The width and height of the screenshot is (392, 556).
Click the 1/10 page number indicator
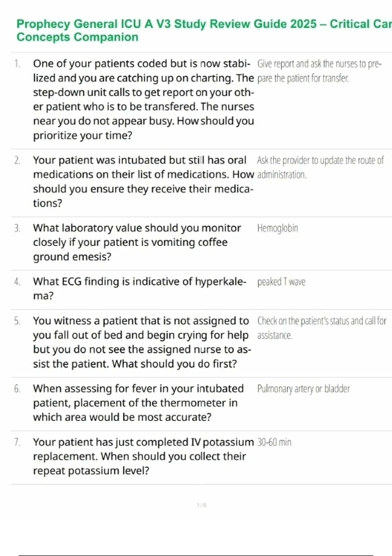coord(202,505)
